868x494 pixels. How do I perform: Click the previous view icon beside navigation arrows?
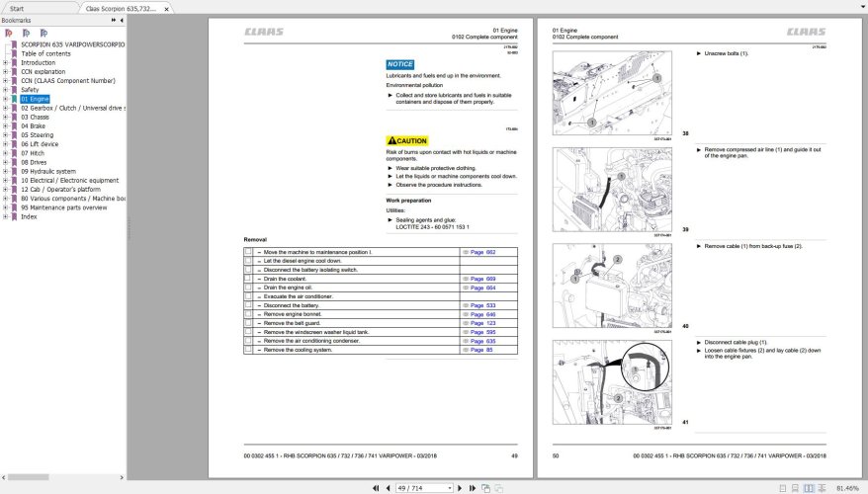coord(485,488)
